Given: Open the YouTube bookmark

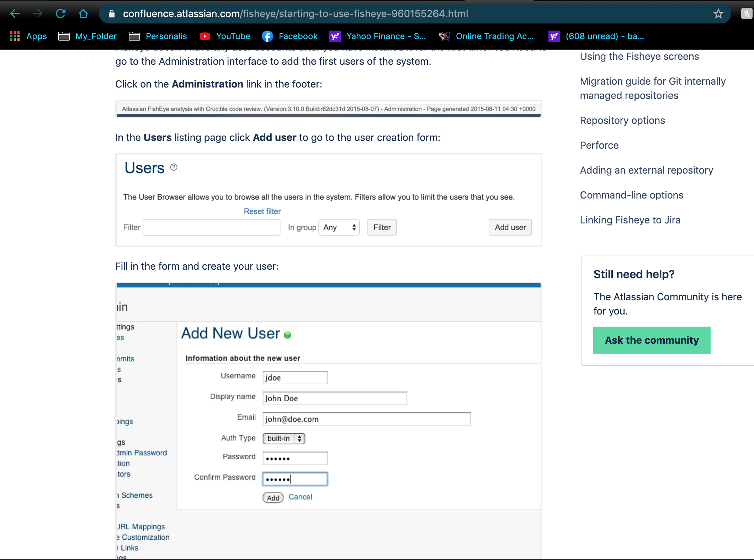Looking at the screenshot, I should [x=225, y=36].
